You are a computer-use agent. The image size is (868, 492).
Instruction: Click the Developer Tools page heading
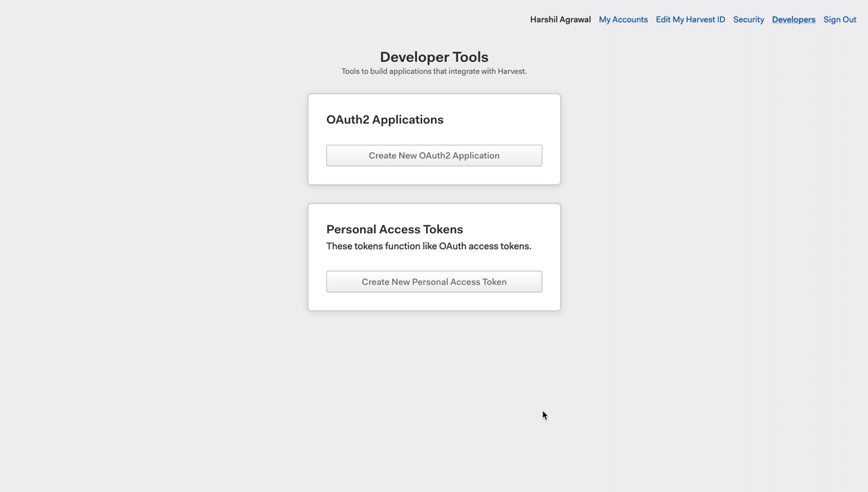coord(434,56)
